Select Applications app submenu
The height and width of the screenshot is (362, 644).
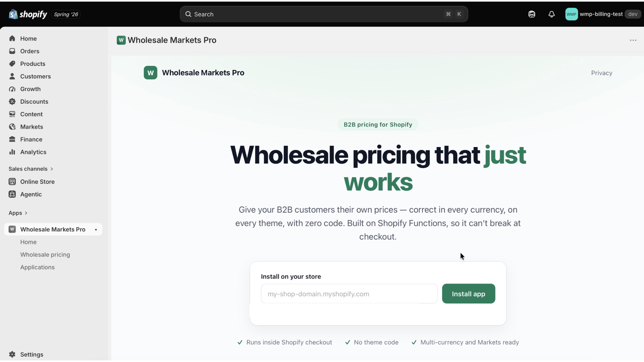pyautogui.click(x=37, y=267)
